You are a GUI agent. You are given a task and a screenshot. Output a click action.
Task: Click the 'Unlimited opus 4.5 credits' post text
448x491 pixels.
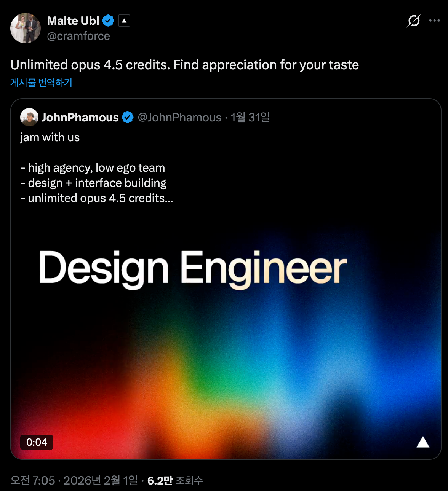pyautogui.click(x=184, y=65)
